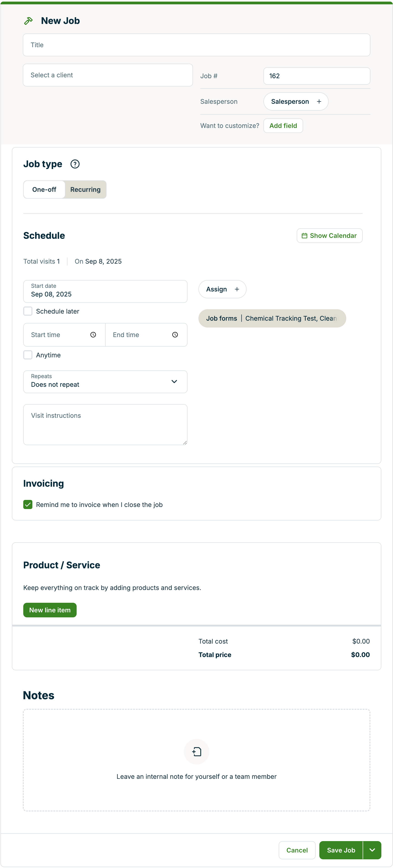Enable the Schedule later checkbox
393x868 pixels.
tap(28, 311)
